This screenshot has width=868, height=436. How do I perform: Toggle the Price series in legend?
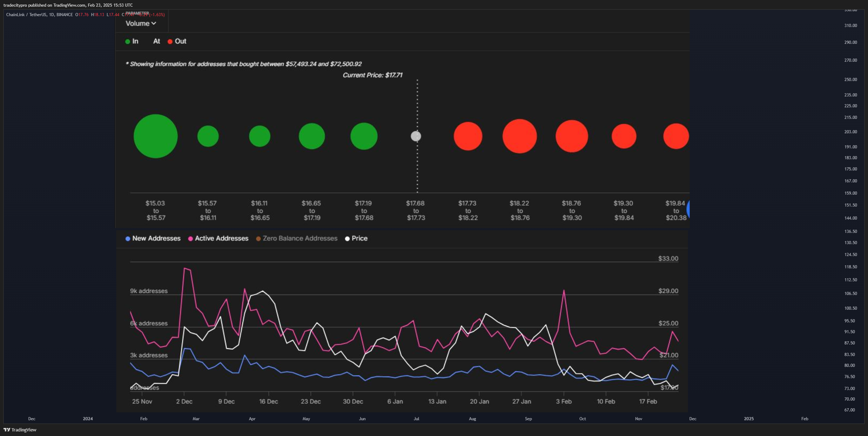tap(356, 239)
